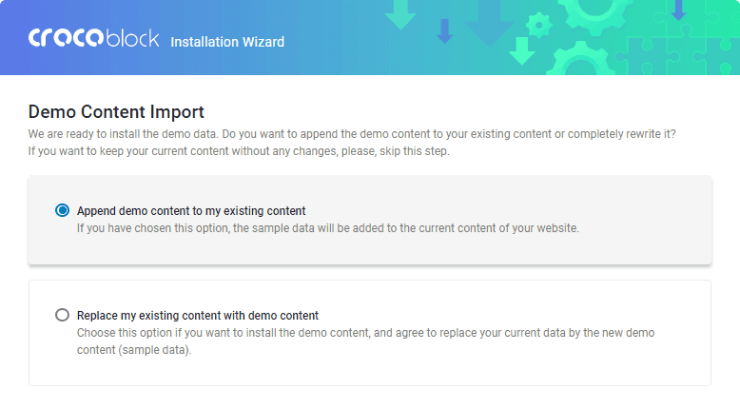Click the small blue down arrow in banner

(x=445, y=31)
